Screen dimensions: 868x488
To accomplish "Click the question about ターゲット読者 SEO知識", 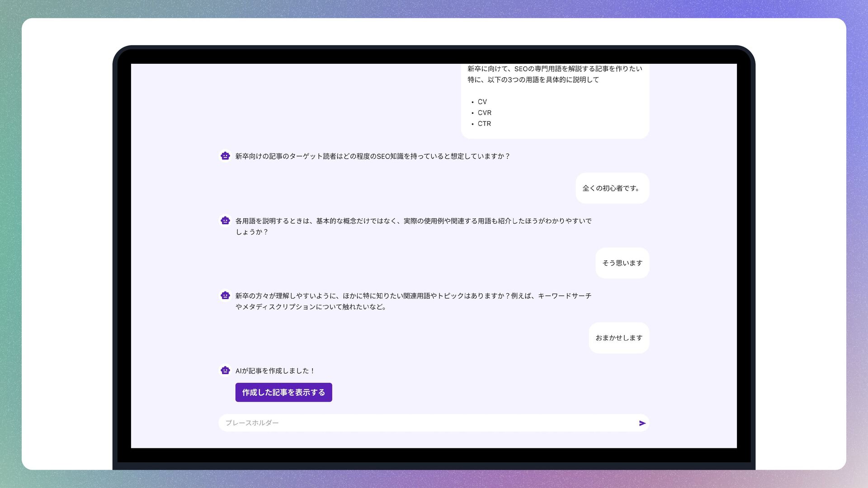I will click(x=372, y=156).
